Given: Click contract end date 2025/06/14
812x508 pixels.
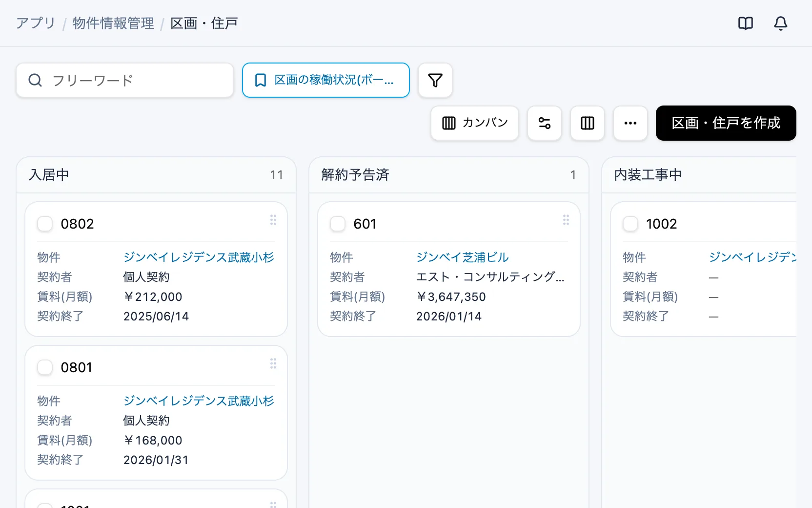Looking at the screenshot, I should click(156, 316).
